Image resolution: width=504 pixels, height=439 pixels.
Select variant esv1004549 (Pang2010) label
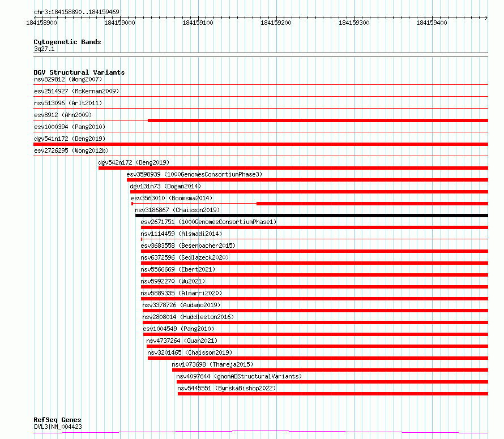click(x=178, y=329)
